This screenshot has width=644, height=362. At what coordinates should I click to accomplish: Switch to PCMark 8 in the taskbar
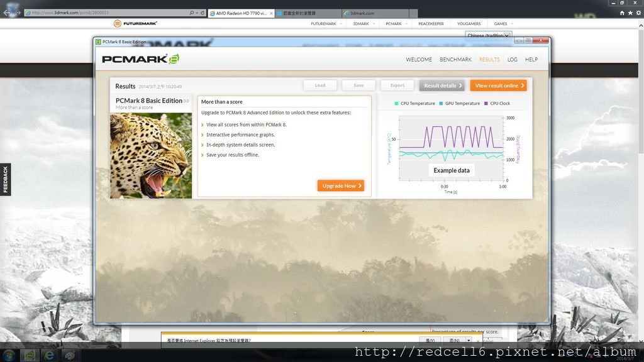[29, 355]
